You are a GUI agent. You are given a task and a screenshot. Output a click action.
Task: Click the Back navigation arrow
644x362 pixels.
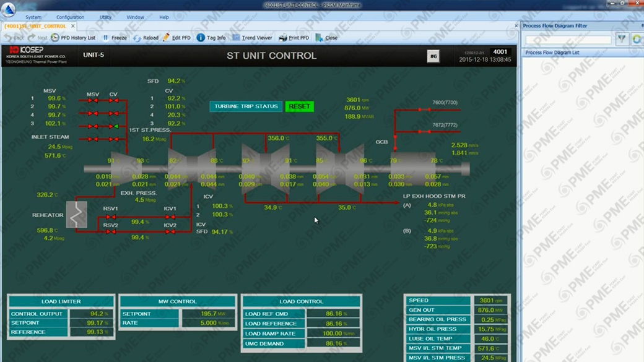click(x=14, y=37)
